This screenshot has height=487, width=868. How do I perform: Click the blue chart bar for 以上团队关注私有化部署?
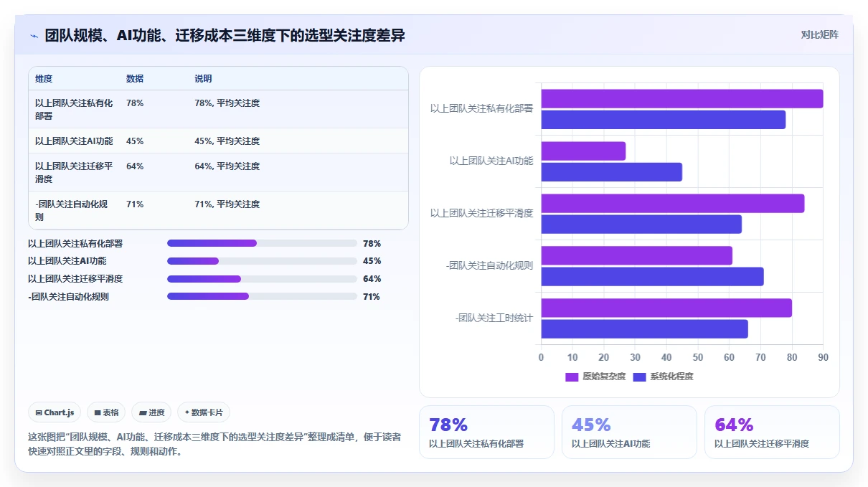664,120
